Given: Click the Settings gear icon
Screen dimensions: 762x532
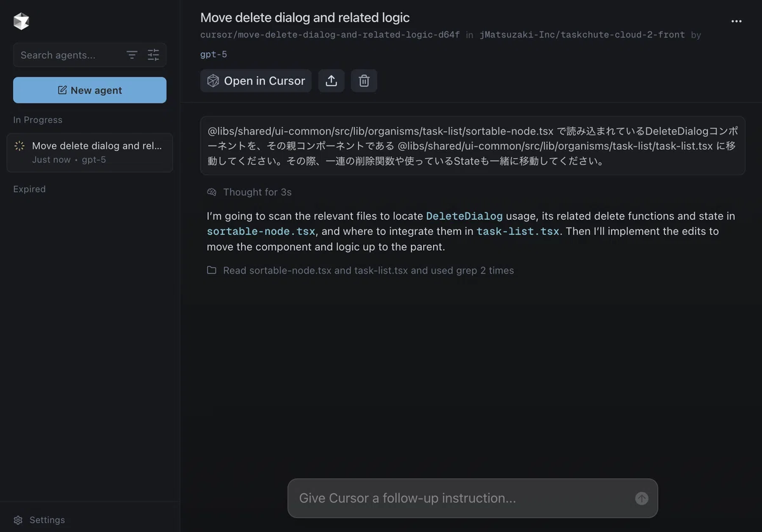Looking at the screenshot, I should (x=18, y=520).
